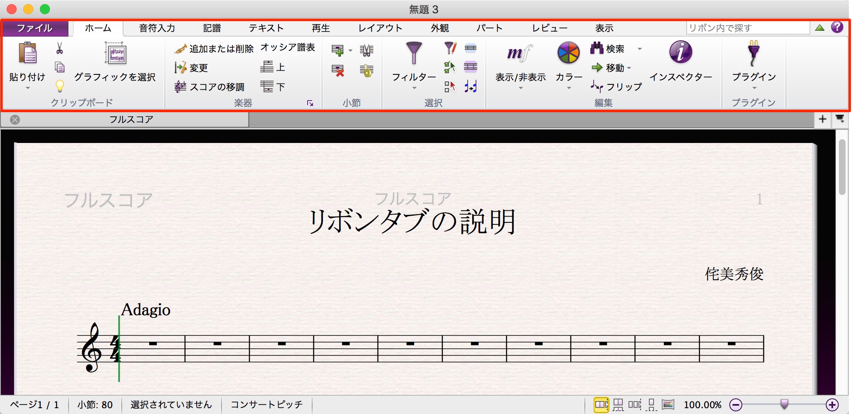Image resolution: width=868 pixels, height=414 pixels.
Task: Toggle panorama view in status bar
Action: pos(668,404)
